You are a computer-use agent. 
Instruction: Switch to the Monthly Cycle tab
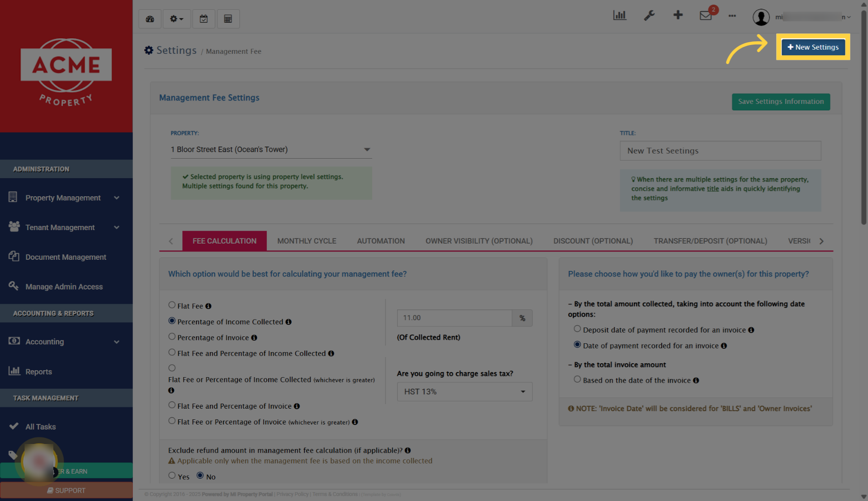pyautogui.click(x=307, y=241)
